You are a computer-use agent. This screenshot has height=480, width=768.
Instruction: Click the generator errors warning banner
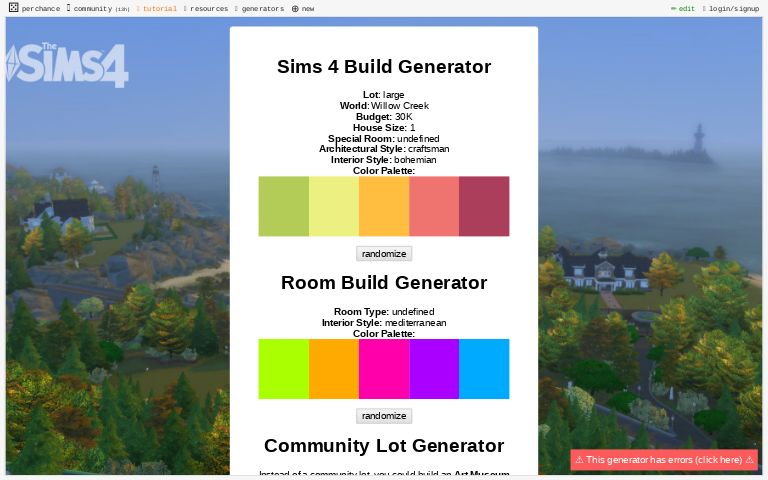click(664, 460)
